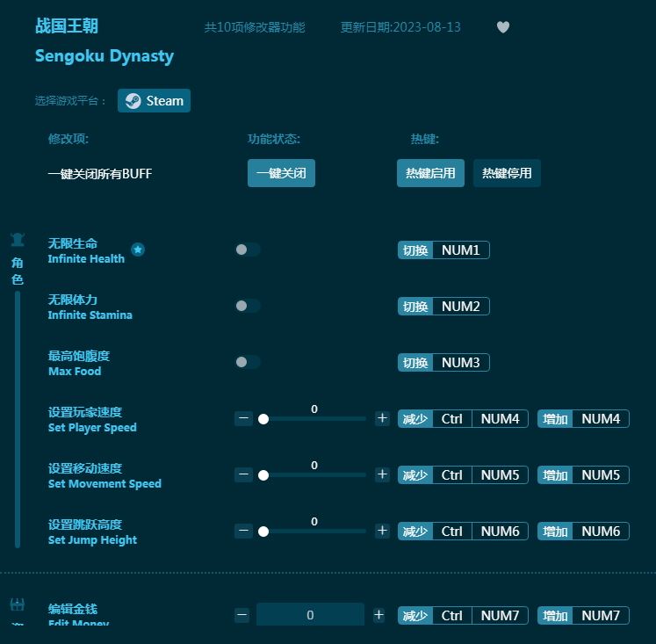The height and width of the screenshot is (644, 656).
Task: Click the 热键启用 button
Action: tap(430, 173)
